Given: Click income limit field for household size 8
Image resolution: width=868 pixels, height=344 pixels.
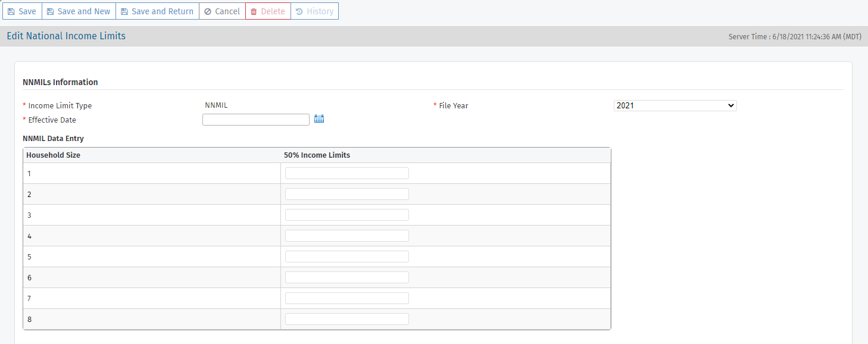Looking at the screenshot, I should coord(346,319).
